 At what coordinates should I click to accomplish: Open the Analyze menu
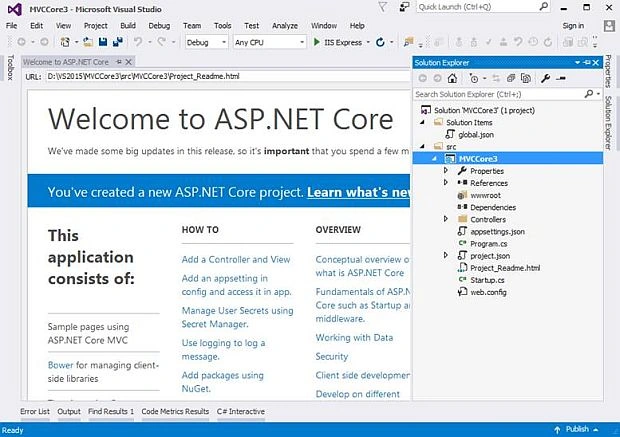pyautogui.click(x=285, y=26)
